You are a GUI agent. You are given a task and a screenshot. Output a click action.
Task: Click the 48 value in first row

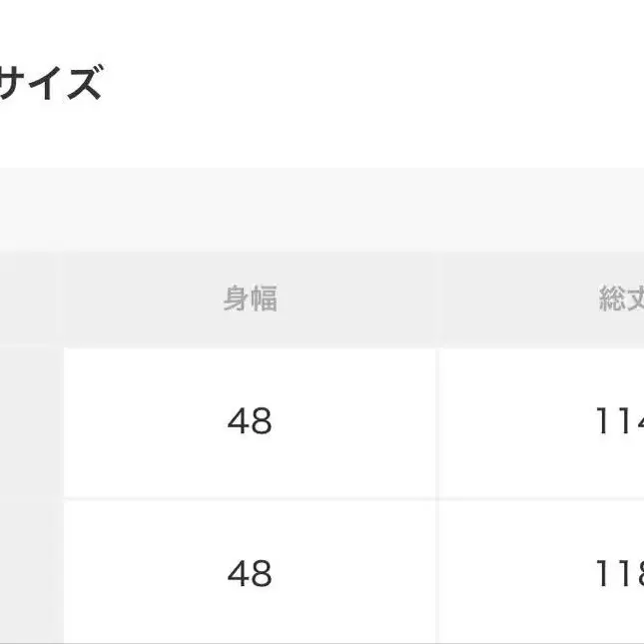tap(250, 421)
